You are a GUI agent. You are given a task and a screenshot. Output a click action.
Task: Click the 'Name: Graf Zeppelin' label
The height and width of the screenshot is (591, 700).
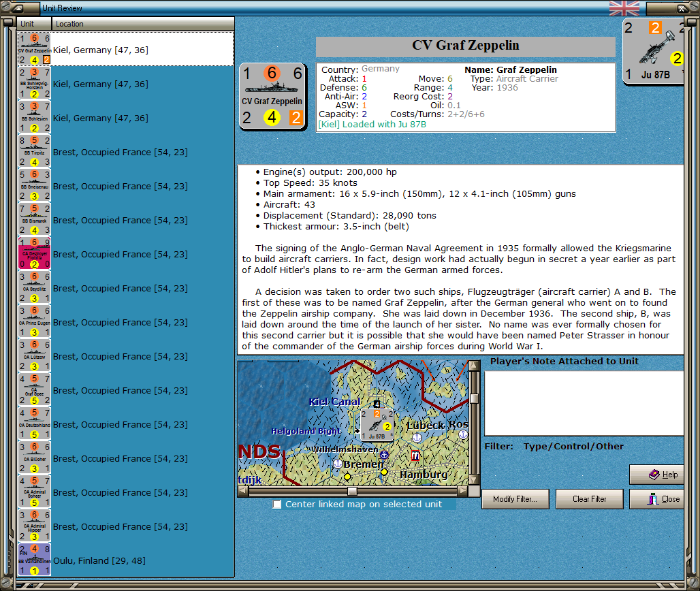511,69
